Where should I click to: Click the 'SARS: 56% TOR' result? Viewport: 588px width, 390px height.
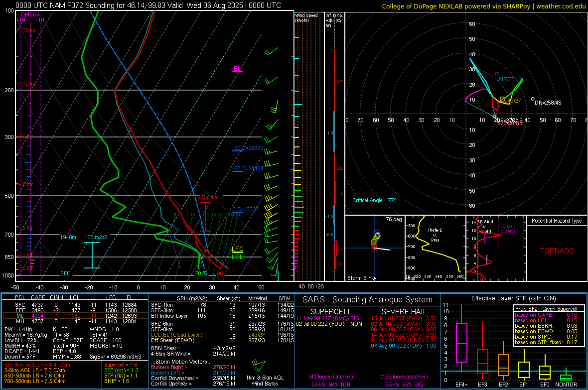330,385
